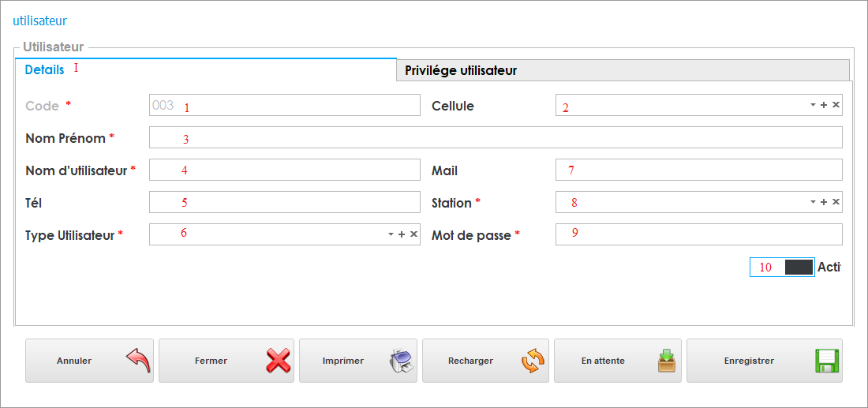Clear Type Utilisateur with its X icon
This screenshot has width=868, height=408.
413,234
